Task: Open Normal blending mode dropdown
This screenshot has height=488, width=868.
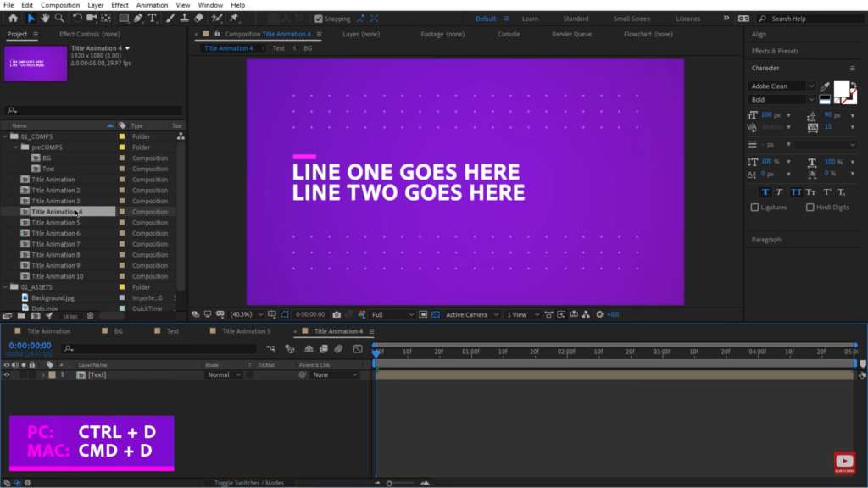Action: pyautogui.click(x=224, y=374)
